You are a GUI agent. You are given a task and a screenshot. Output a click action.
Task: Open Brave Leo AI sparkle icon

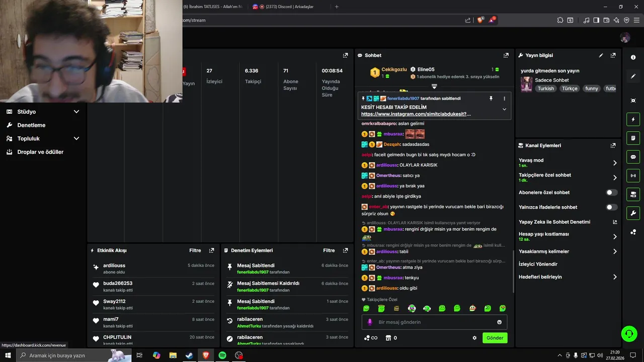pyautogui.click(x=616, y=20)
